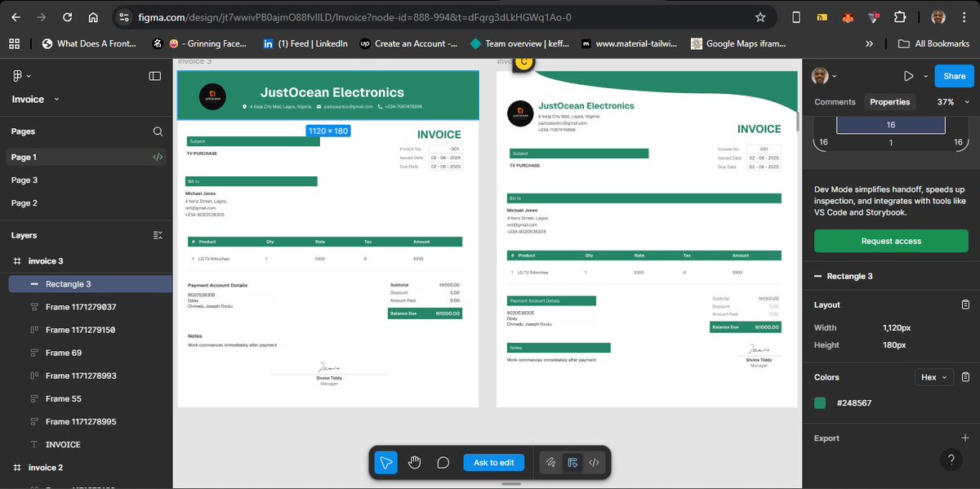The image size is (980, 489).
Task: Open the Figma main menu logo
Action: tap(18, 76)
